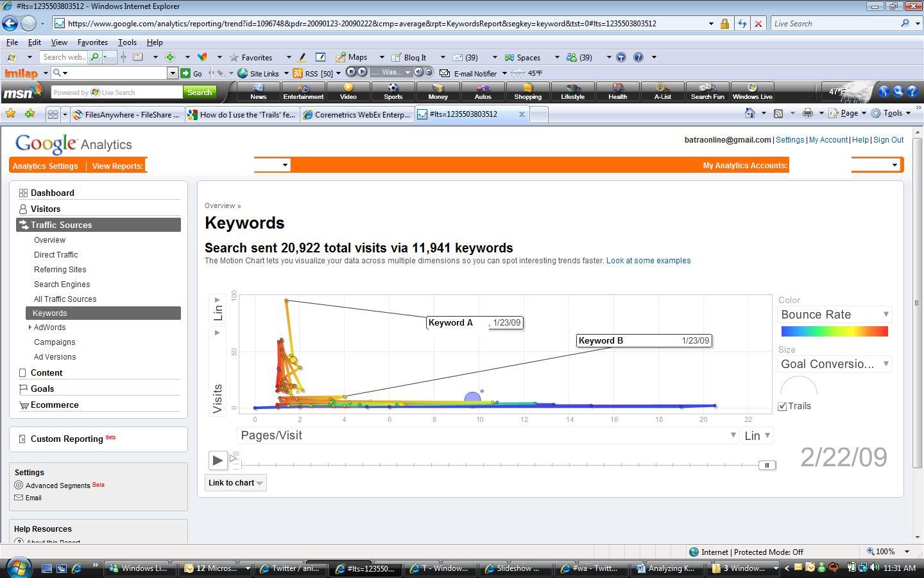Image resolution: width=924 pixels, height=578 pixels.
Task: Click the My Account link
Action: pos(828,140)
